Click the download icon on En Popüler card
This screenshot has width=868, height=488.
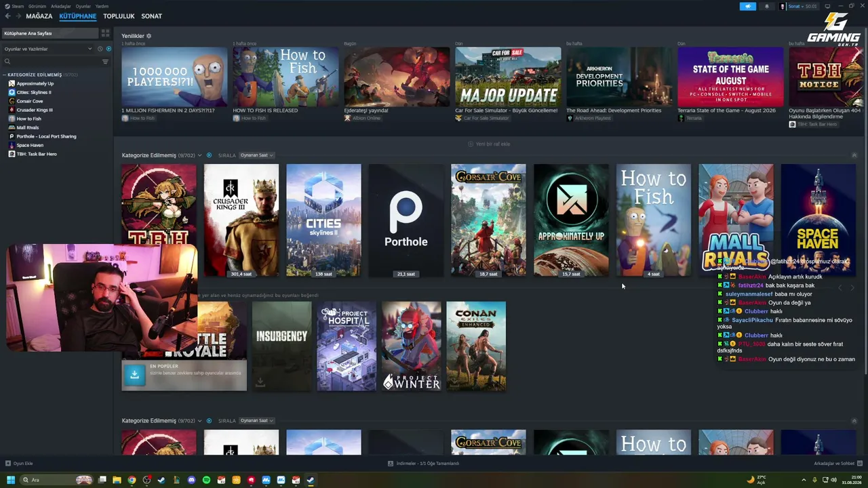tap(134, 374)
